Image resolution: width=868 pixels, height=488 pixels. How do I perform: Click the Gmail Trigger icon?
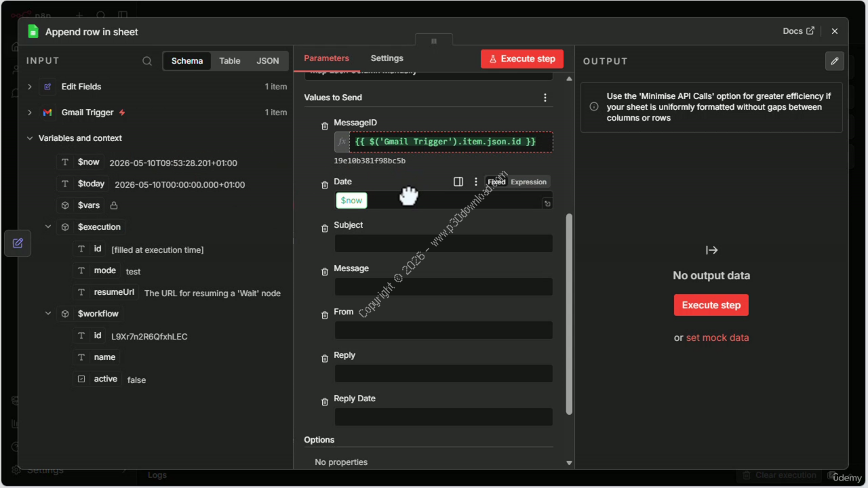click(x=47, y=113)
